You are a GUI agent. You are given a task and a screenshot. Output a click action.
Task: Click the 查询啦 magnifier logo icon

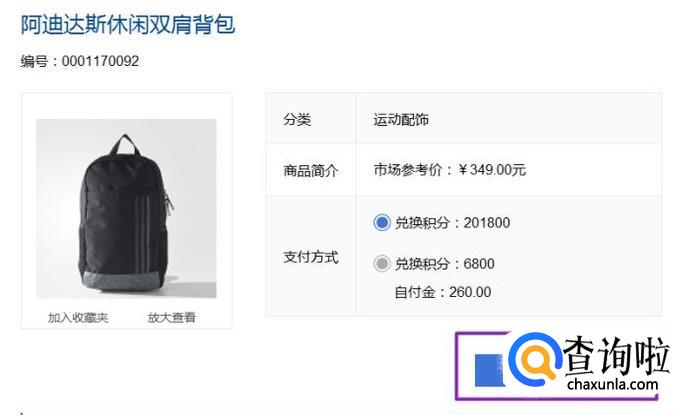pos(535,359)
